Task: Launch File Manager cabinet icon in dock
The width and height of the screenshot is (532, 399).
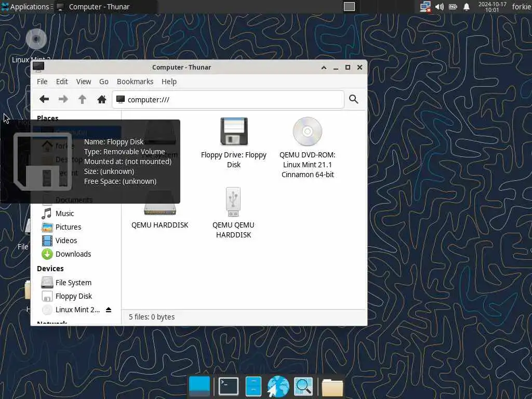Action: 253,387
